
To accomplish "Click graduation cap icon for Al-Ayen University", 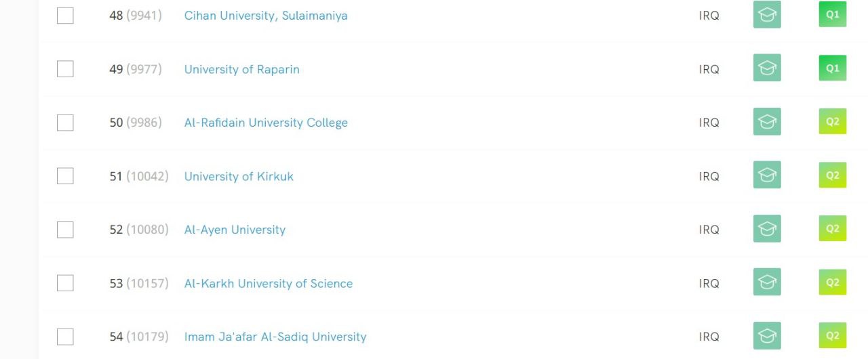I will [x=767, y=229].
